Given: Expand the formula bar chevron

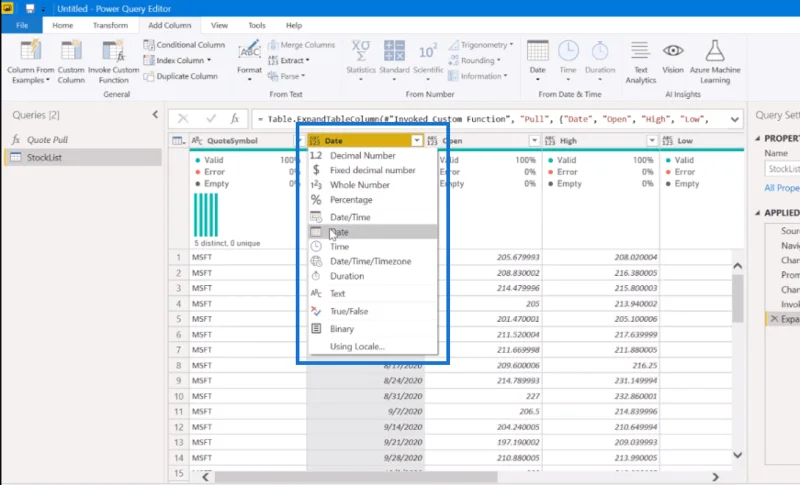Looking at the screenshot, I should 734,119.
